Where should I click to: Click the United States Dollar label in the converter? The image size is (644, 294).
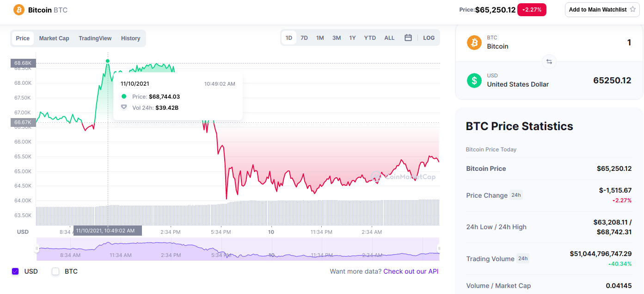point(518,84)
